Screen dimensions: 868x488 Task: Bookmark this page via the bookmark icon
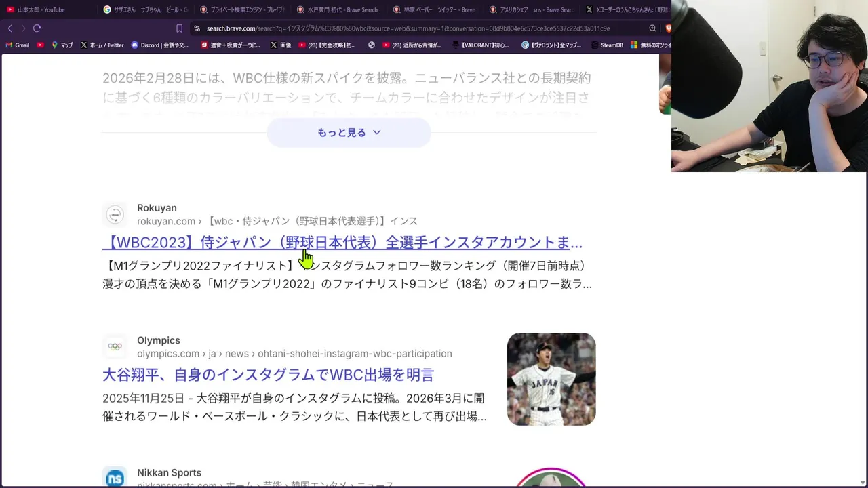[x=179, y=28]
